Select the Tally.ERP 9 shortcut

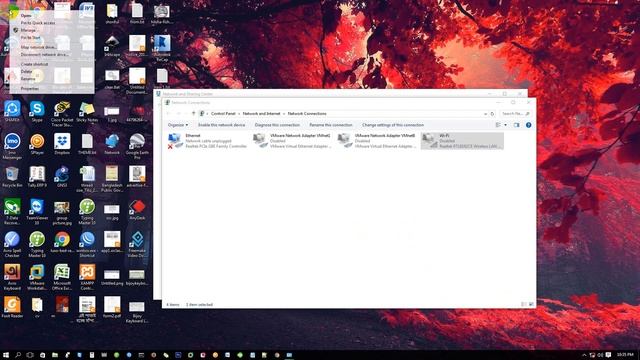click(x=37, y=177)
